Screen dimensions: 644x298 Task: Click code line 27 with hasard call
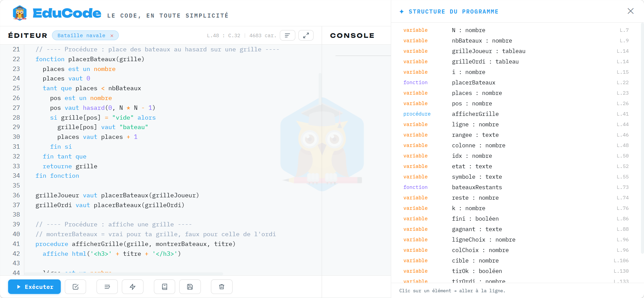(x=103, y=108)
